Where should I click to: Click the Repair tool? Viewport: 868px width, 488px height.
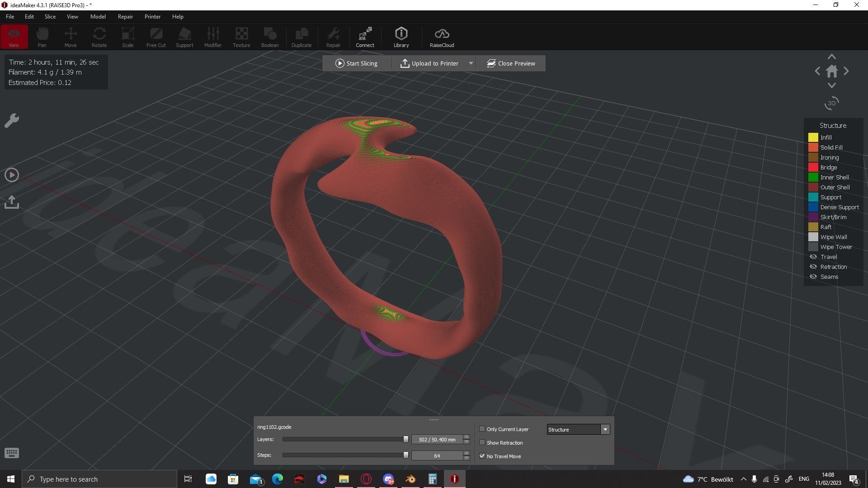pyautogui.click(x=333, y=37)
